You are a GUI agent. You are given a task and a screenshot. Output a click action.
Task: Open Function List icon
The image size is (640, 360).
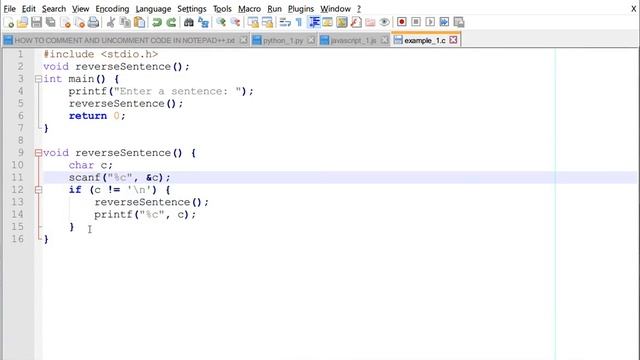356,22
